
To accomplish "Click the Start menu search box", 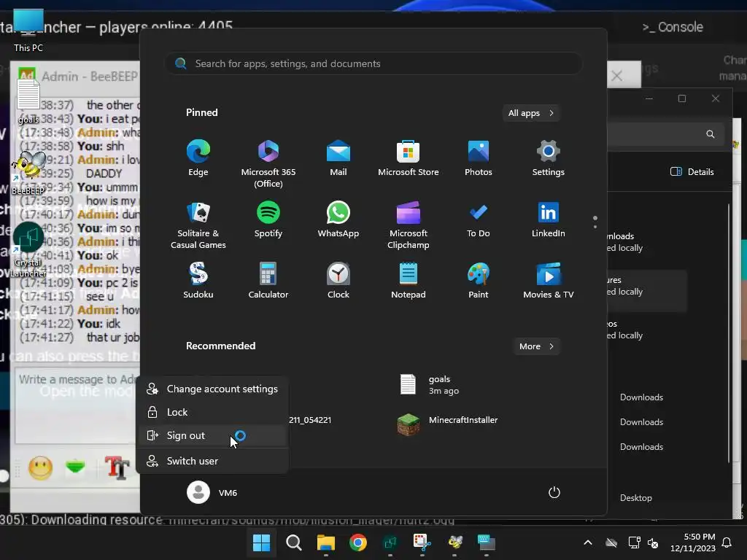I will [373, 64].
